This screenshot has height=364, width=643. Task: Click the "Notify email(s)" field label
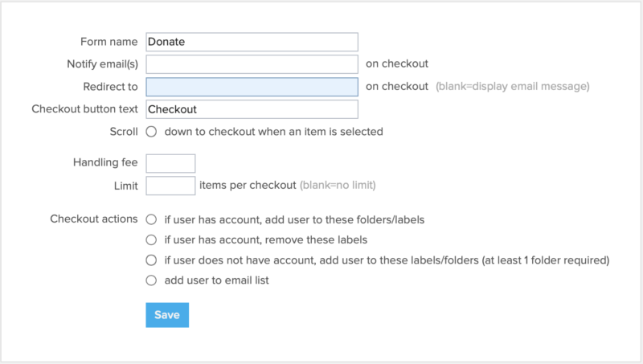point(102,64)
